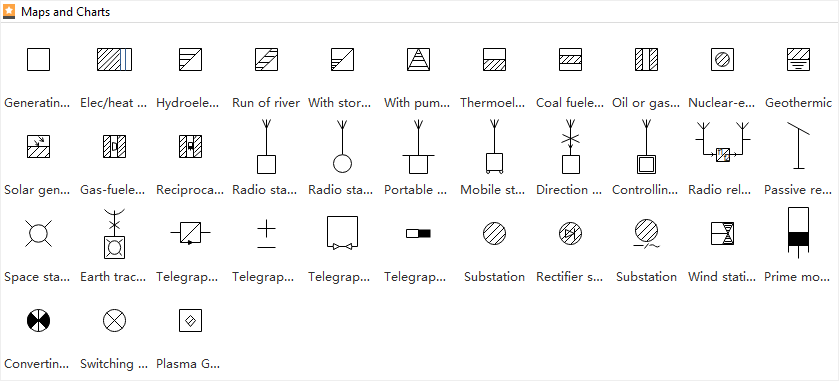Pick the Elec/heat generating station symbol
This screenshot has height=381, width=839.
pyautogui.click(x=115, y=59)
